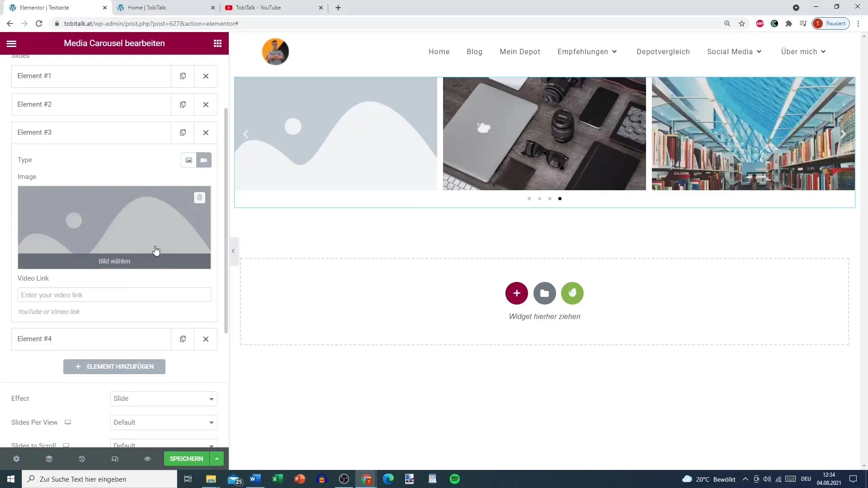The width and height of the screenshot is (868, 488).
Task: Open the Navigator layers icon
Action: [x=49, y=459]
